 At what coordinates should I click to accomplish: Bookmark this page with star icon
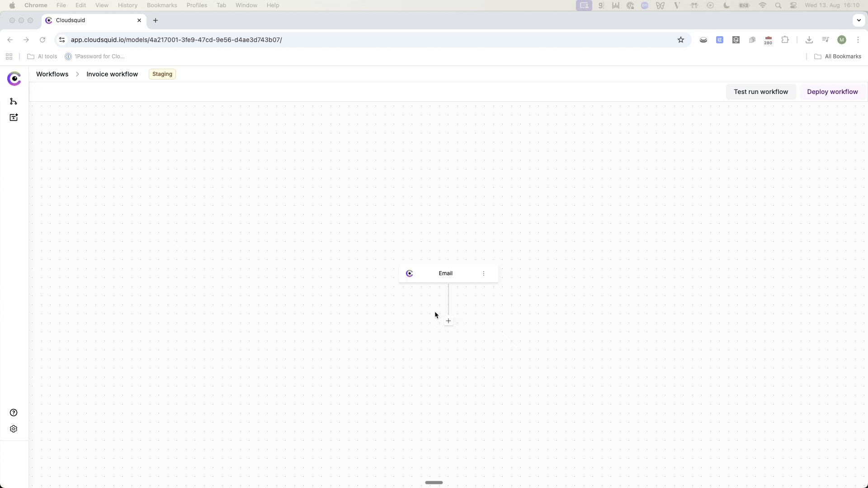681,40
